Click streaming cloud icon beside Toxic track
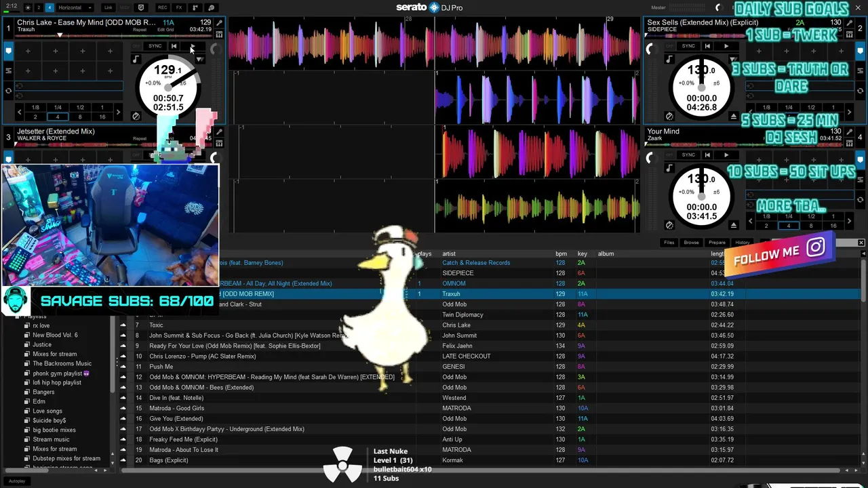The height and width of the screenshot is (488, 868). [x=123, y=325]
